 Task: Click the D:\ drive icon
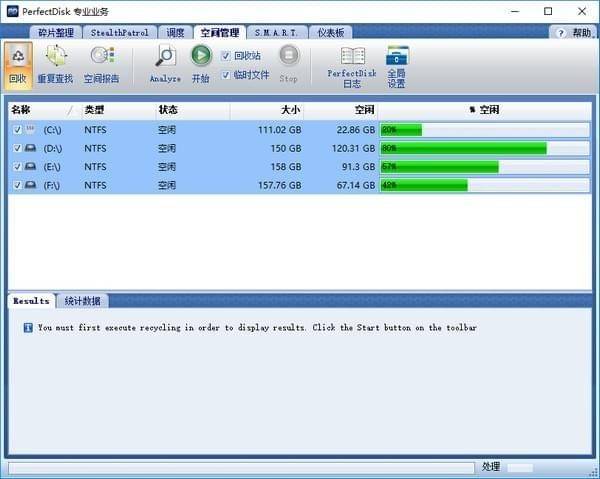[30, 148]
